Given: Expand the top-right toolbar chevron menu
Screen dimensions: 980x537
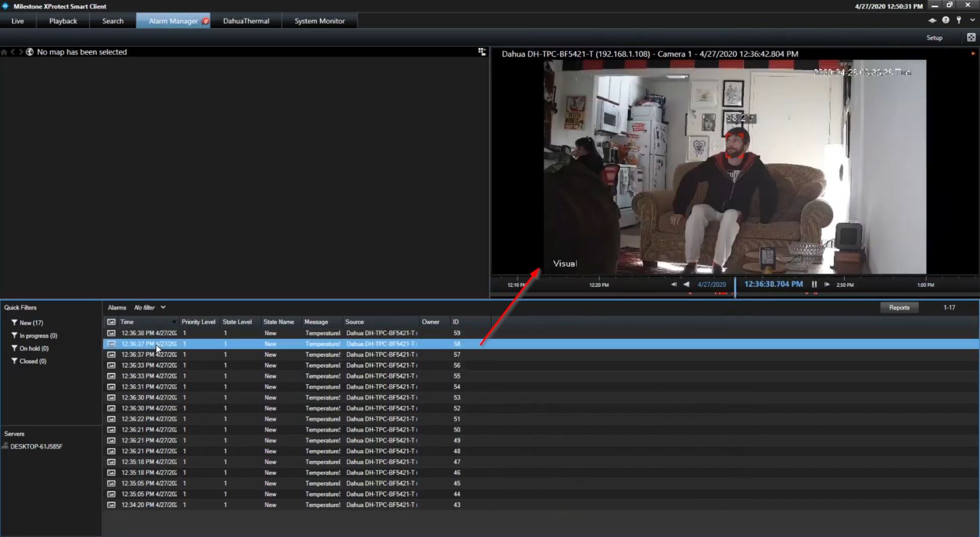Looking at the screenshot, I should [x=972, y=20].
